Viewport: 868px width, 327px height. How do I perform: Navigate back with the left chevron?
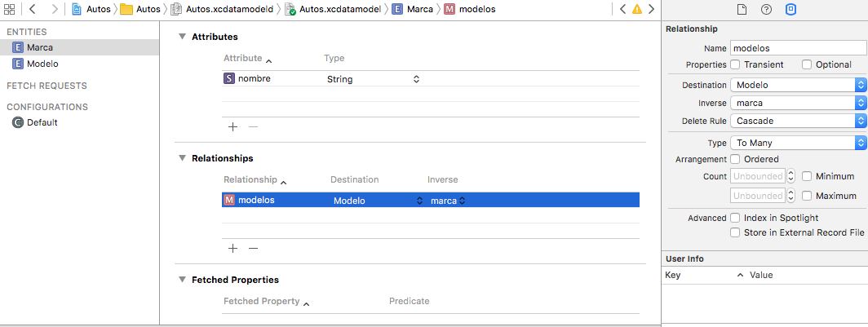(x=32, y=9)
